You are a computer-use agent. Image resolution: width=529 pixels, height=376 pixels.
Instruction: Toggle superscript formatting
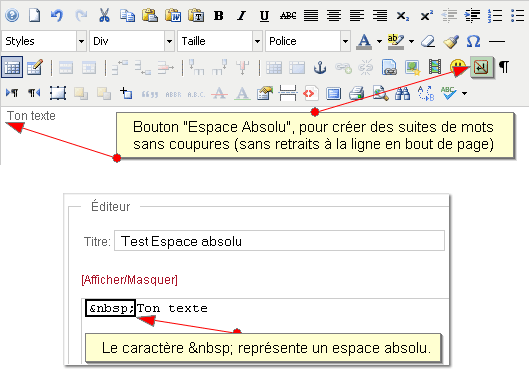pyautogui.click(x=426, y=16)
